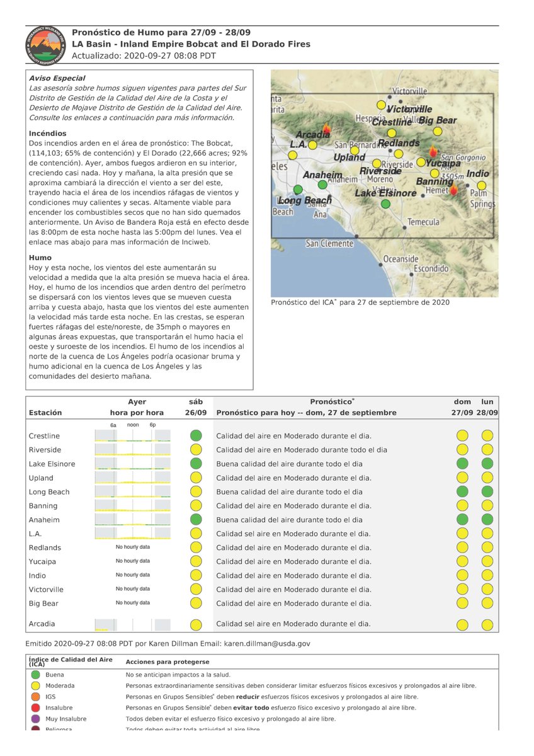Viewport: 534px width, 756px height.
Task: Click the fire icon beside Banning on the map
Action: (455, 189)
